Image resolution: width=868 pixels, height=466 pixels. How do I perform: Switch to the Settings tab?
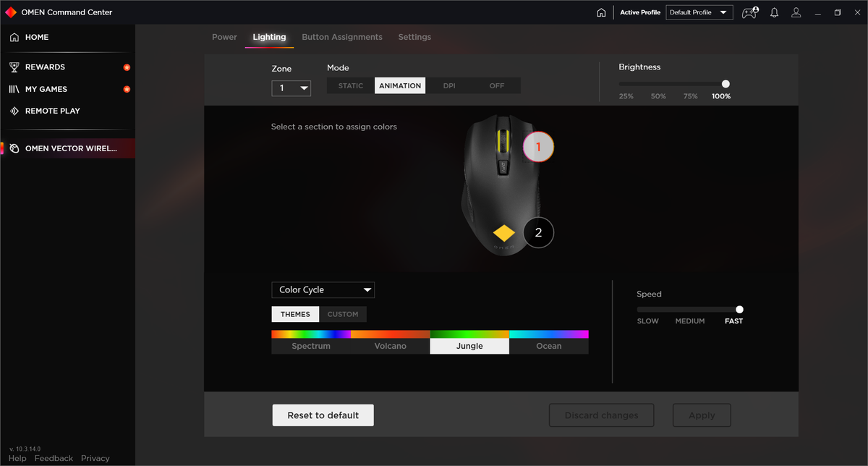click(414, 37)
